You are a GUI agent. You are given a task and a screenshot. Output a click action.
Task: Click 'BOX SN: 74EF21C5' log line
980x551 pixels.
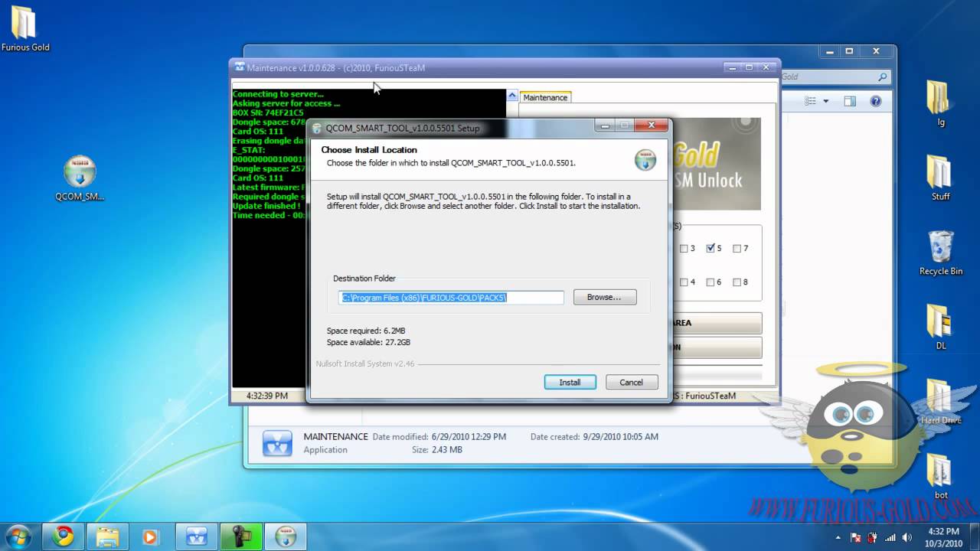268,112
